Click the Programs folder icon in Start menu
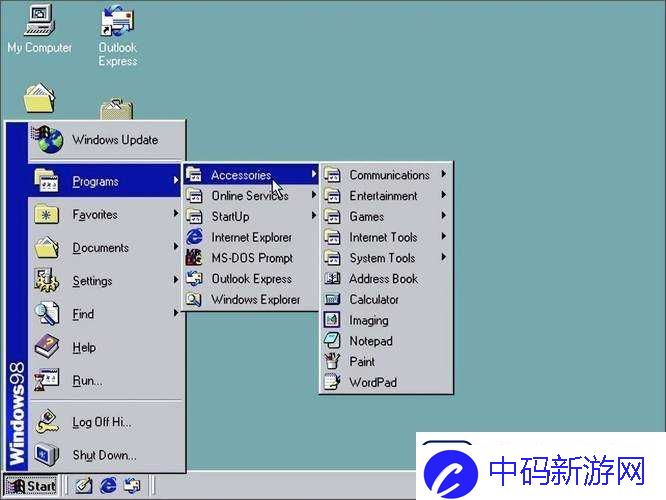Screen dimensions: 666x500 46,180
